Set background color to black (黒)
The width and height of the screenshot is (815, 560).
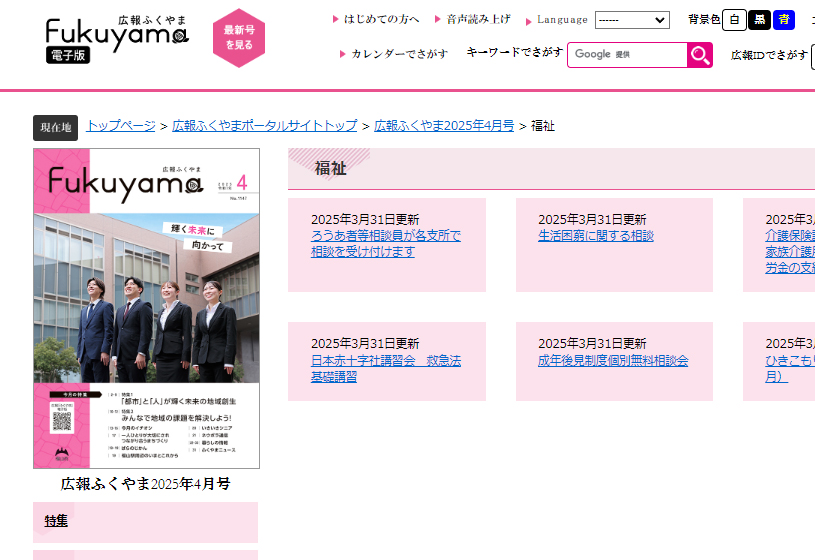click(x=759, y=20)
